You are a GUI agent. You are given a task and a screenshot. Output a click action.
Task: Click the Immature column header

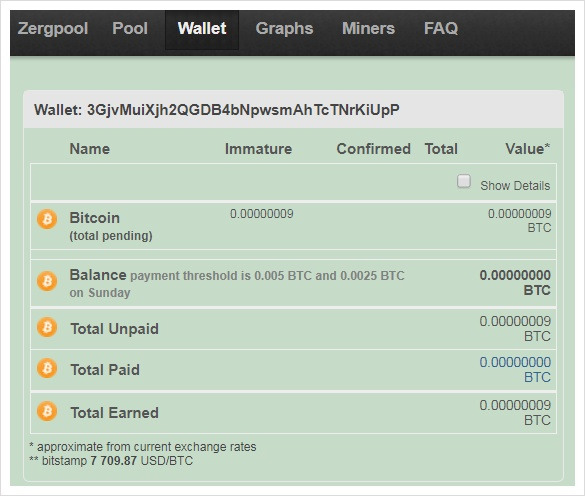(258, 149)
